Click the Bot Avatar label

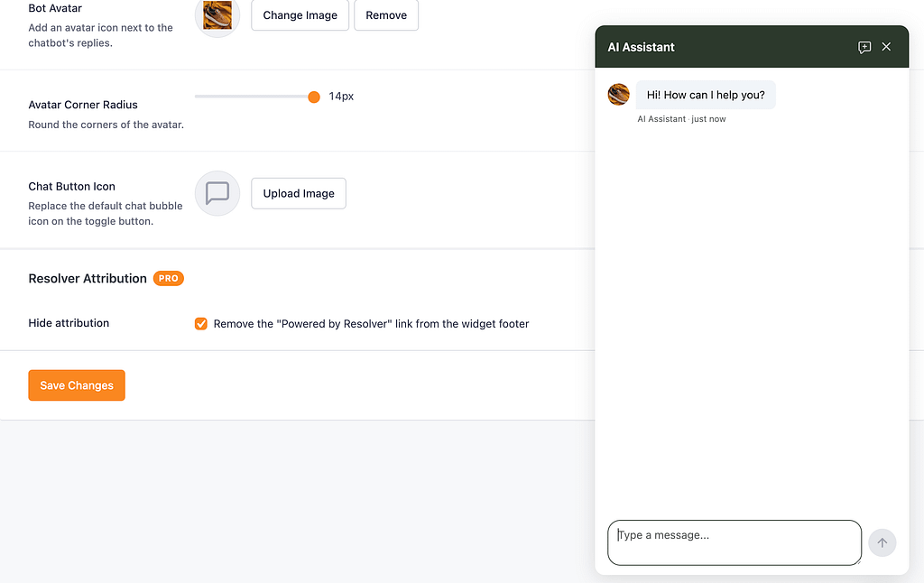pos(55,8)
